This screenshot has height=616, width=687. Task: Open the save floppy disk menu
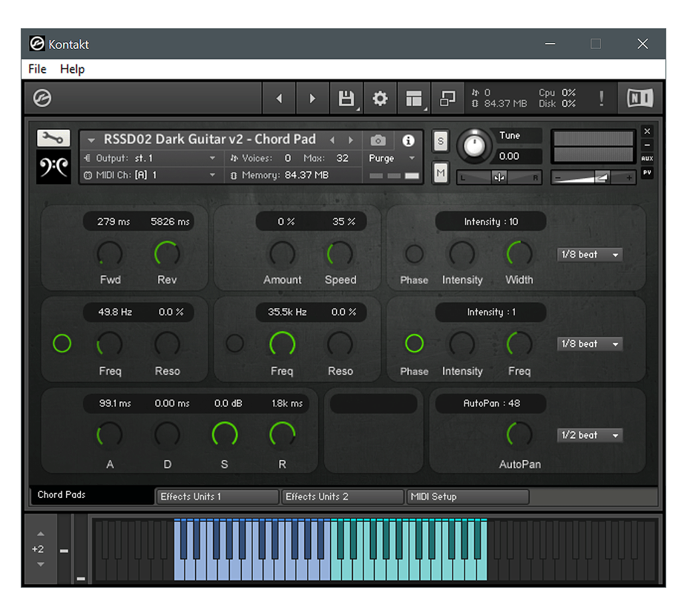pos(346,98)
